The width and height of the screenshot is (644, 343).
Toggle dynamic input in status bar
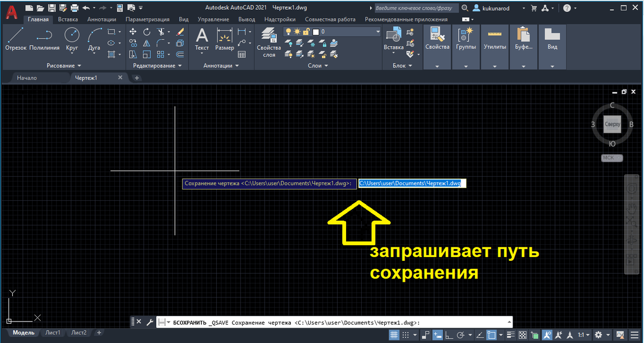point(437,334)
